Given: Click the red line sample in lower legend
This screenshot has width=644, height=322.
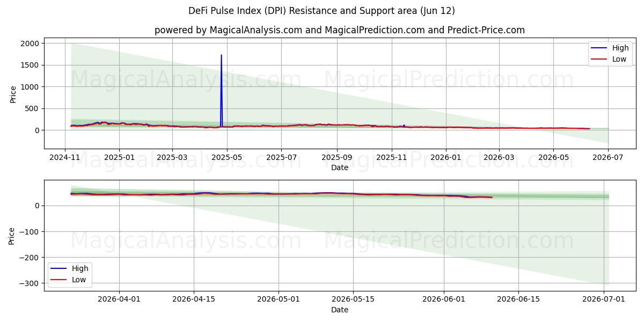Looking at the screenshot, I should pyautogui.click(x=60, y=280).
